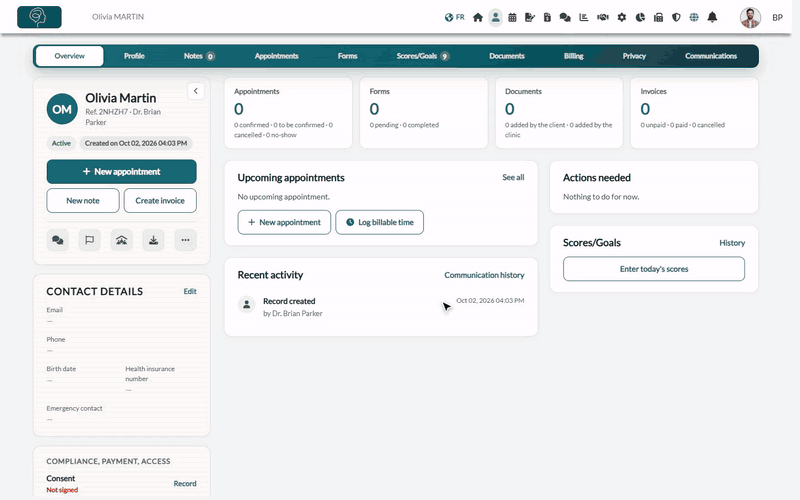Screen dimensions: 800x500
Task: Click the family house icon under client card
Action: 121,240
